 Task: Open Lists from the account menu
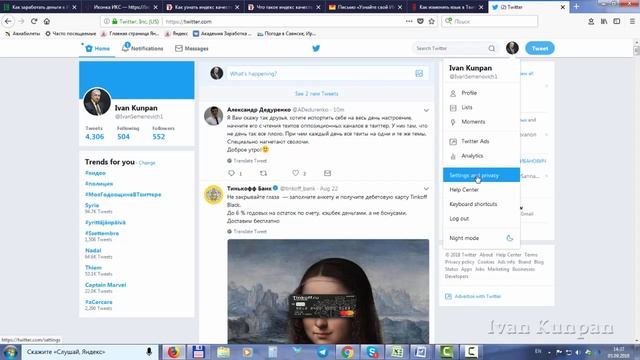(x=481, y=107)
